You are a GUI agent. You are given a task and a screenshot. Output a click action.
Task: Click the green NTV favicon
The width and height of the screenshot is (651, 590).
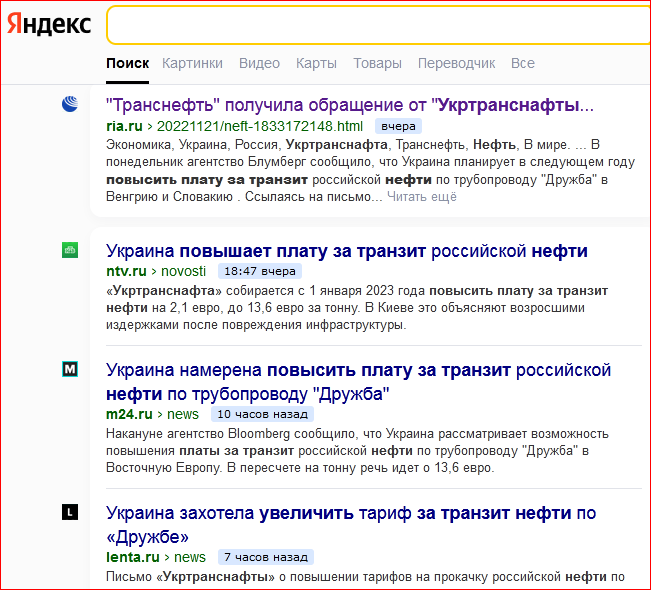coord(70,250)
